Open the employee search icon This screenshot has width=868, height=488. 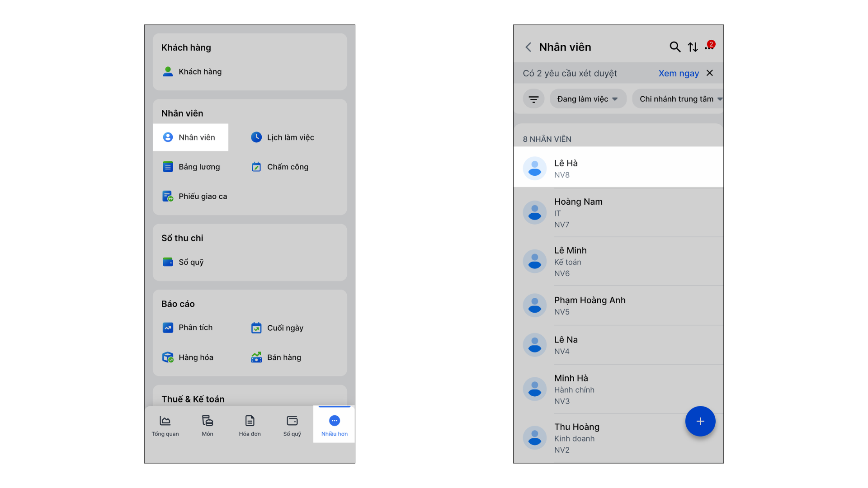675,47
